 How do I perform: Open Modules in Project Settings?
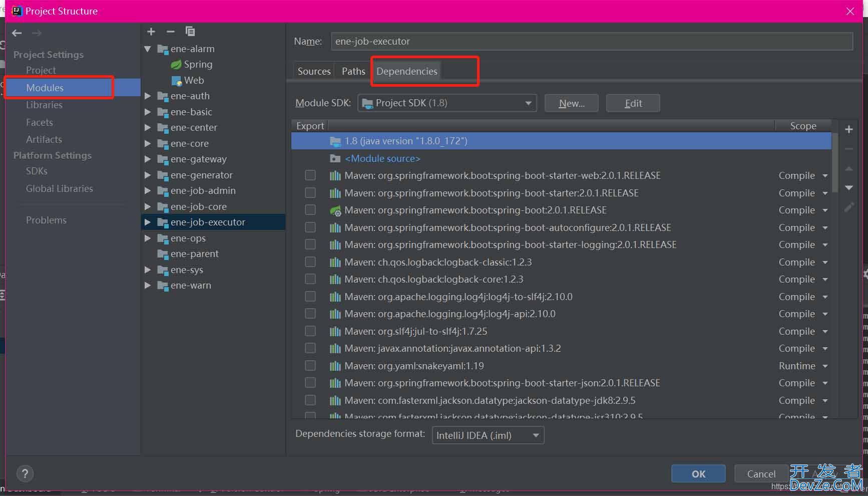pos(45,88)
